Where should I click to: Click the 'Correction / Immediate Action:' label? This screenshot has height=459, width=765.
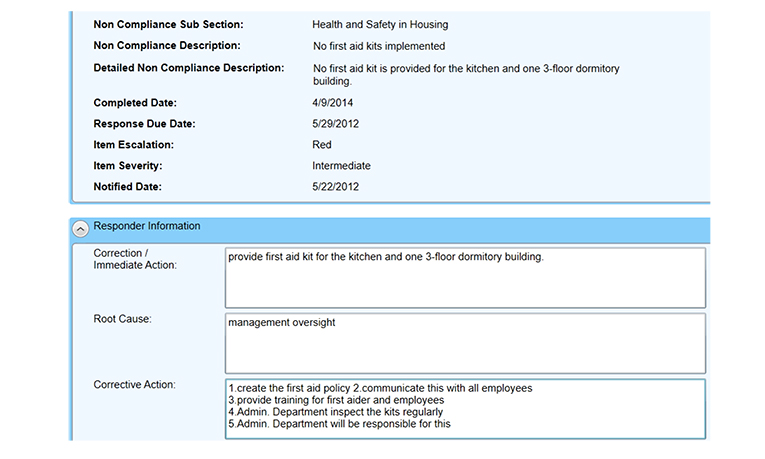(135, 259)
